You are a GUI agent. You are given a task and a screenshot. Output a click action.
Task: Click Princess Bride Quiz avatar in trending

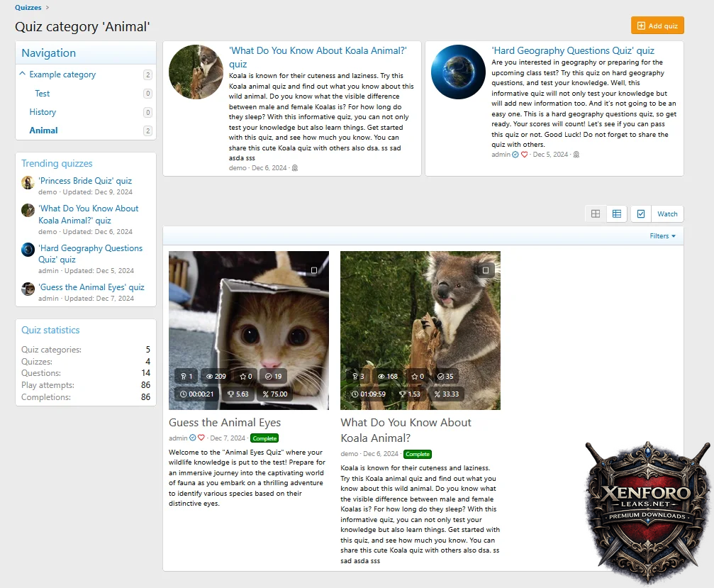(x=28, y=182)
